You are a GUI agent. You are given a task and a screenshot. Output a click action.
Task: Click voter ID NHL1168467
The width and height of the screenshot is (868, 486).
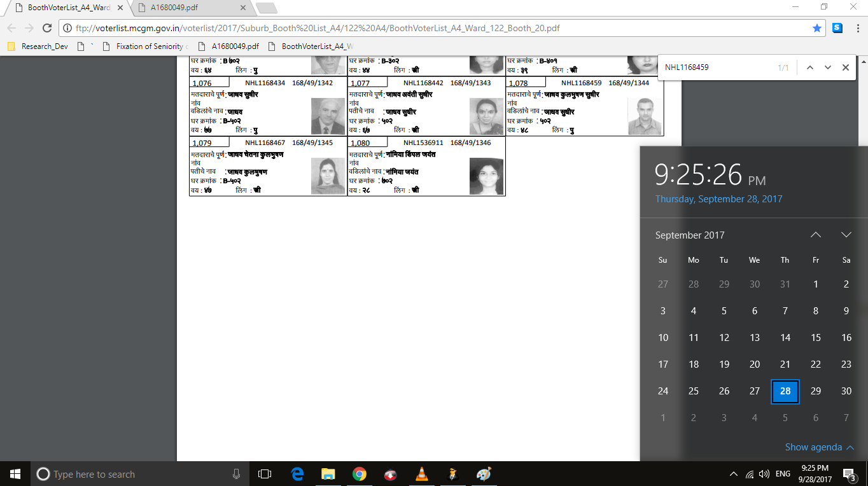tap(265, 142)
